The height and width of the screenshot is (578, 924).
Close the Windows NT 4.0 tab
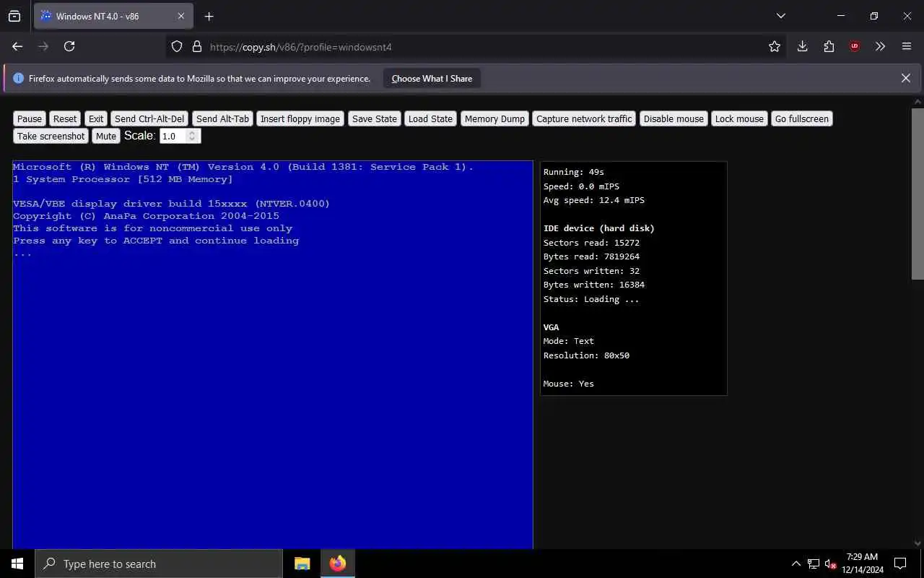[180, 16]
